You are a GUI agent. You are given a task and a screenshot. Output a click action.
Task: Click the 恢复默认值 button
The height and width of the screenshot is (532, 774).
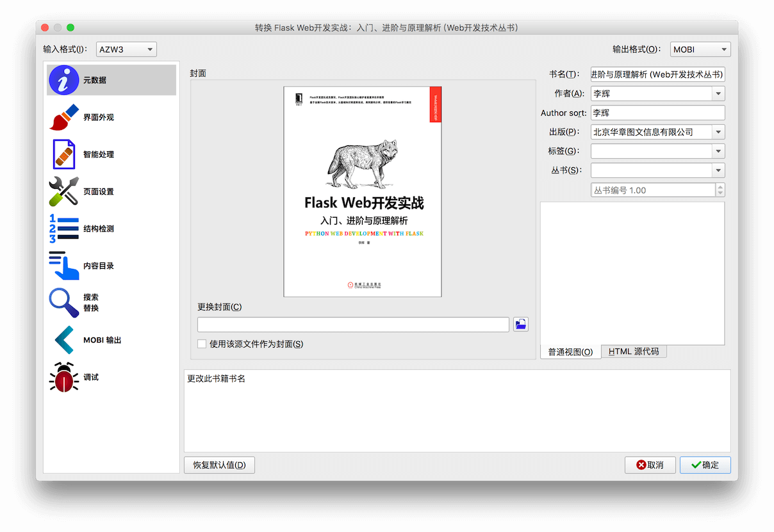pyautogui.click(x=219, y=465)
